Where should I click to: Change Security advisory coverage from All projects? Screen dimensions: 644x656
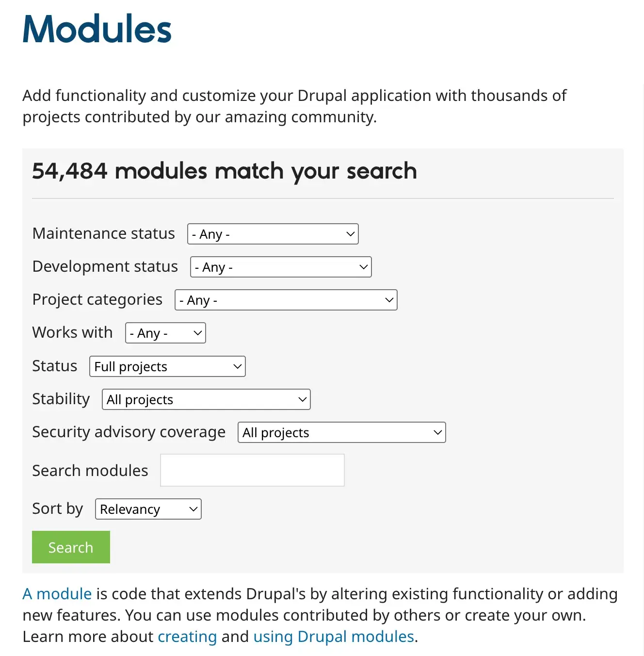pyautogui.click(x=341, y=432)
